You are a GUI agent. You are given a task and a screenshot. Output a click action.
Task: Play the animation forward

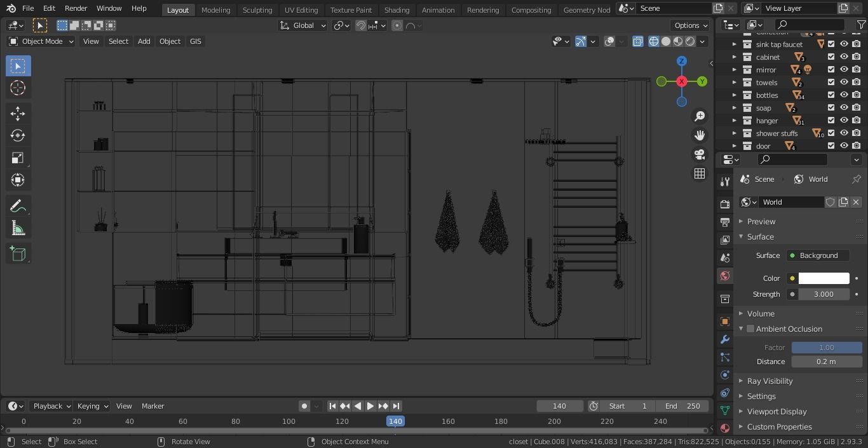pyautogui.click(x=370, y=406)
